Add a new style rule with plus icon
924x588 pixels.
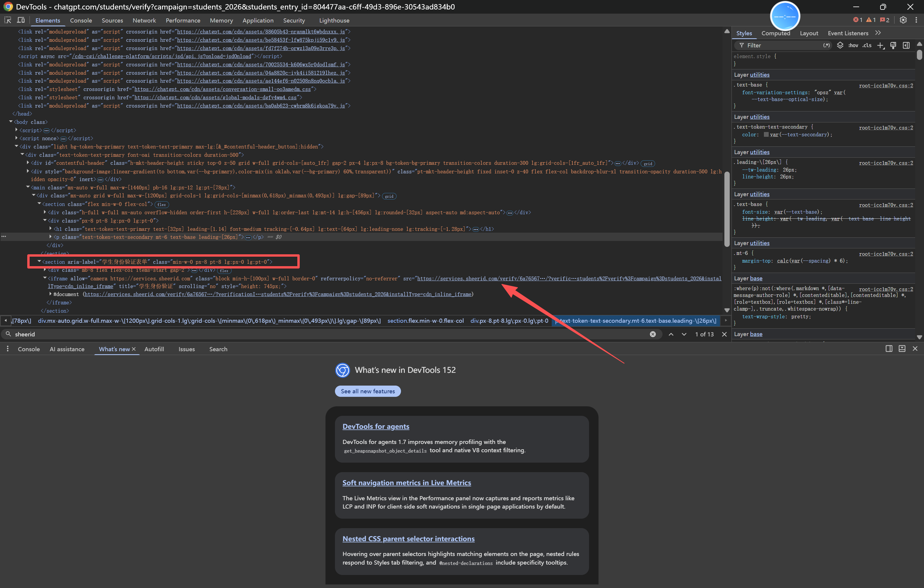[881, 45]
